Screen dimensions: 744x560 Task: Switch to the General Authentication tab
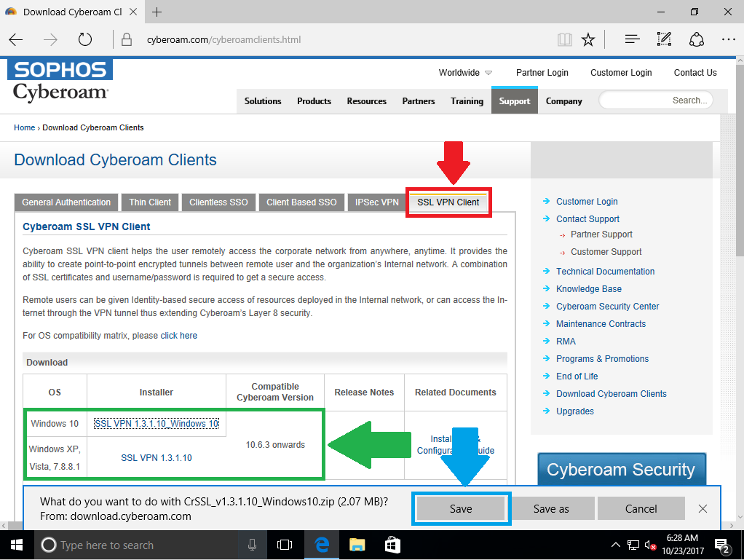pos(66,202)
